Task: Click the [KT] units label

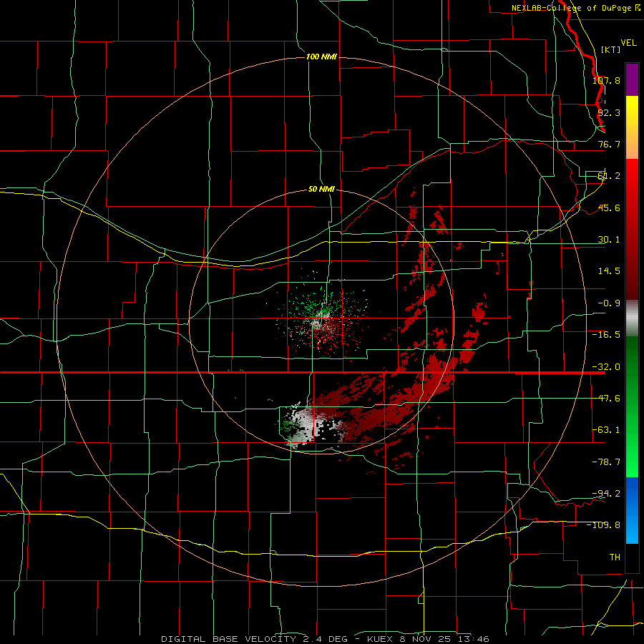Action: coord(611,49)
